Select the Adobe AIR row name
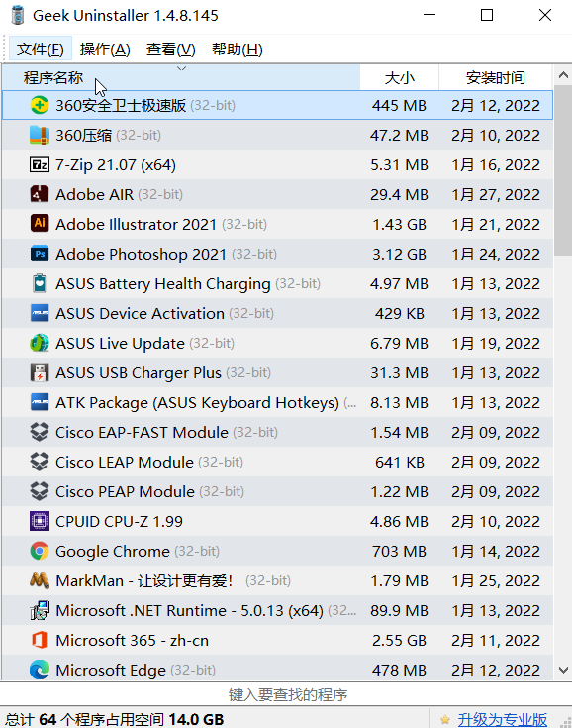 click(94, 194)
